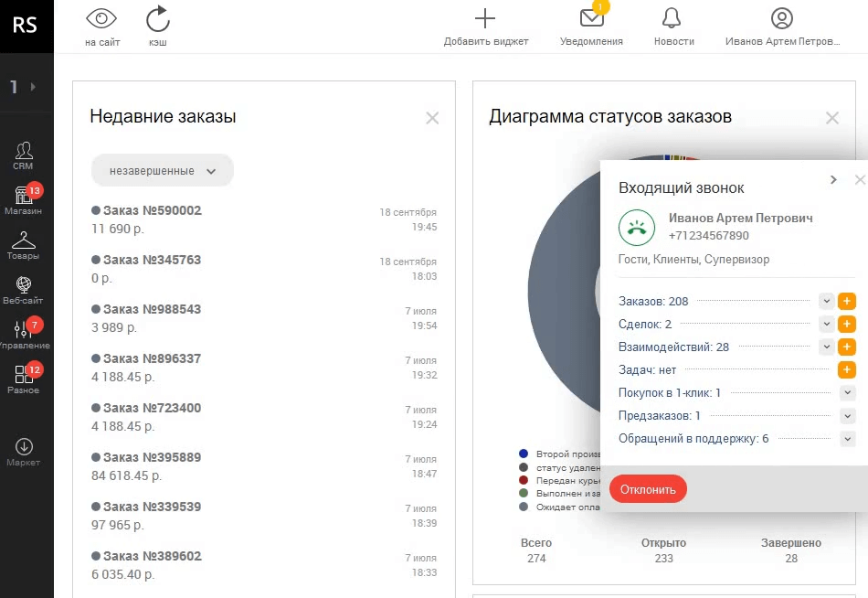Open the Управление settings section
This screenshot has height=598, width=868.
point(24,335)
